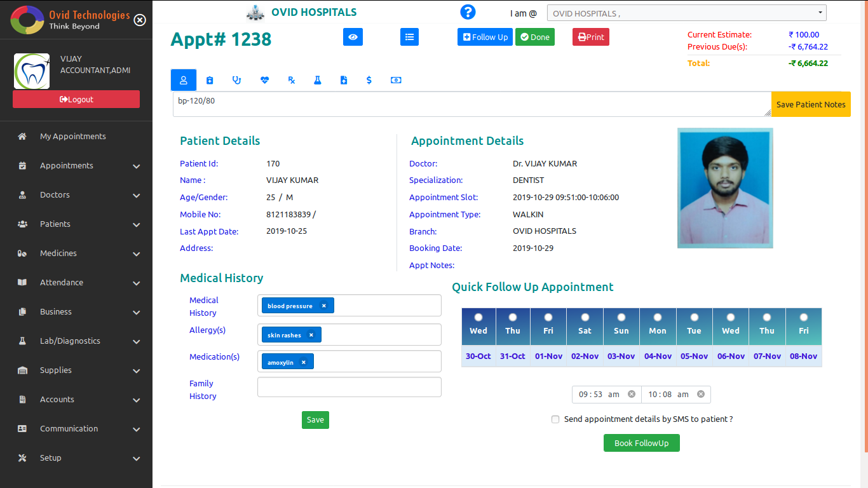Collapse the sidebar with the circled X icon
The width and height of the screenshot is (868, 488).
140,20
